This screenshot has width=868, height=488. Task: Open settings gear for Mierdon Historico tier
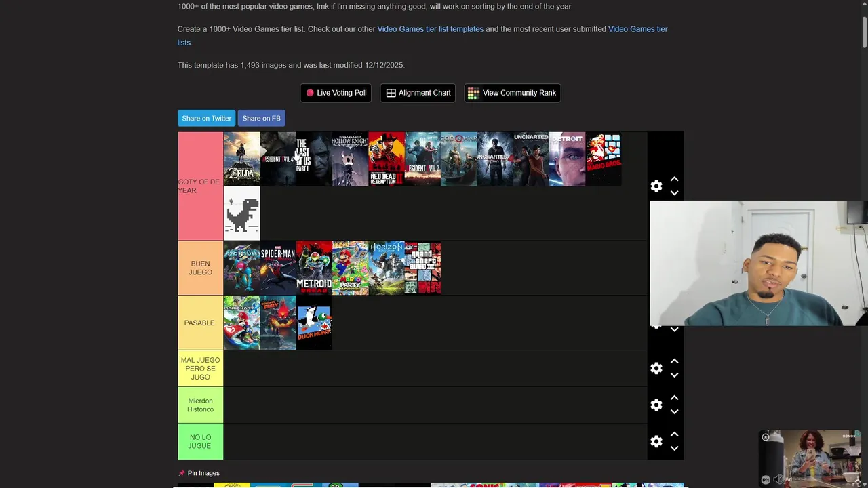pos(656,405)
